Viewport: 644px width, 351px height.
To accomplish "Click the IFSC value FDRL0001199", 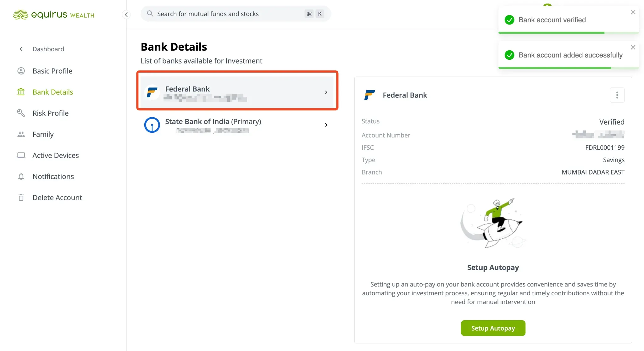I will point(605,148).
